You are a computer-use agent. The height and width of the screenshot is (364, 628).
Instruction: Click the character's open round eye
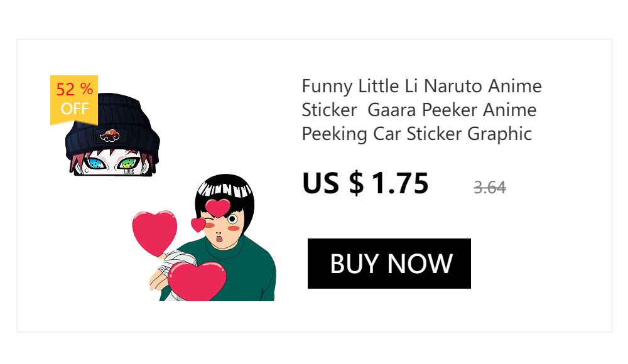click(x=232, y=220)
